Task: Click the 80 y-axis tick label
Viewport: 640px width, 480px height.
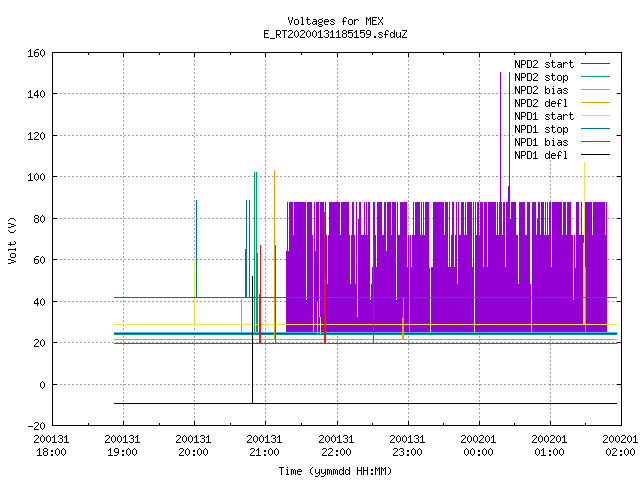Action: click(x=39, y=219)
